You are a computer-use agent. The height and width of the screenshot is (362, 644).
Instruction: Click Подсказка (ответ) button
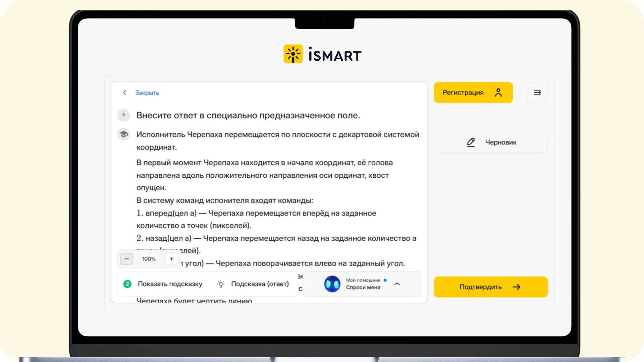coord(260,284)
